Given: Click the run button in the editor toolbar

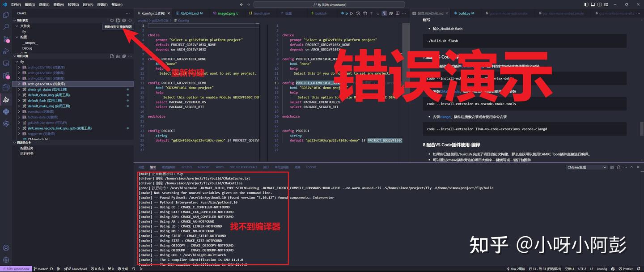Looking at the screenshot, I should pos(352,13).
